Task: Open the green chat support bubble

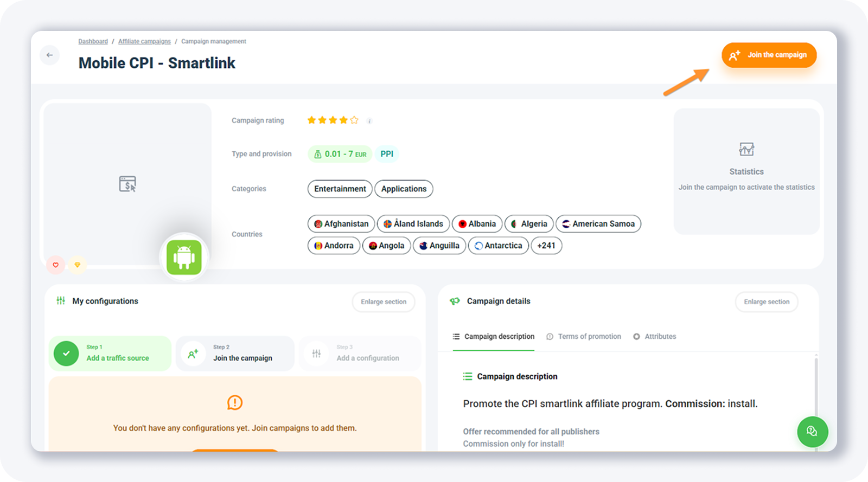Action: (812, 432)
